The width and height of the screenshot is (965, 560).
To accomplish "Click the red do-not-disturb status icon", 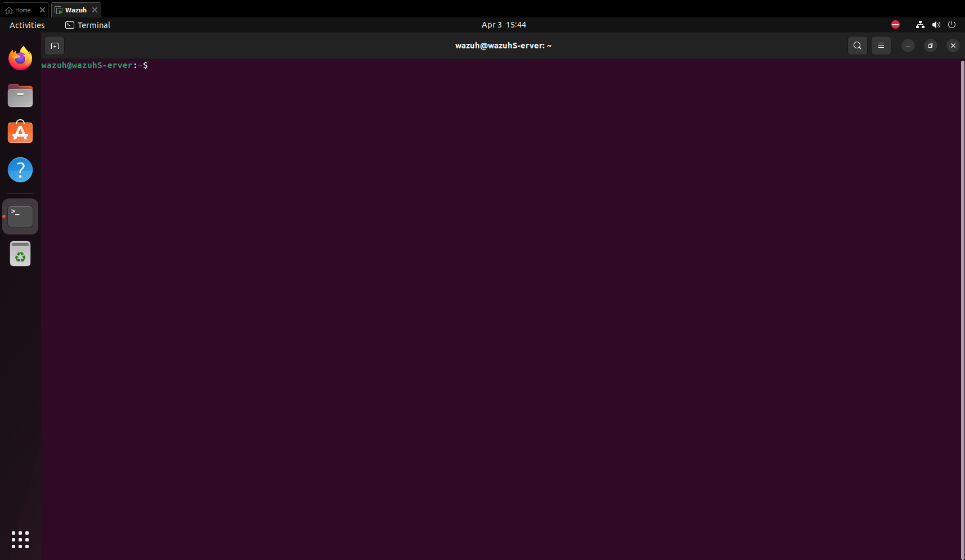I will pyautogui.click(x=896, y=25).
